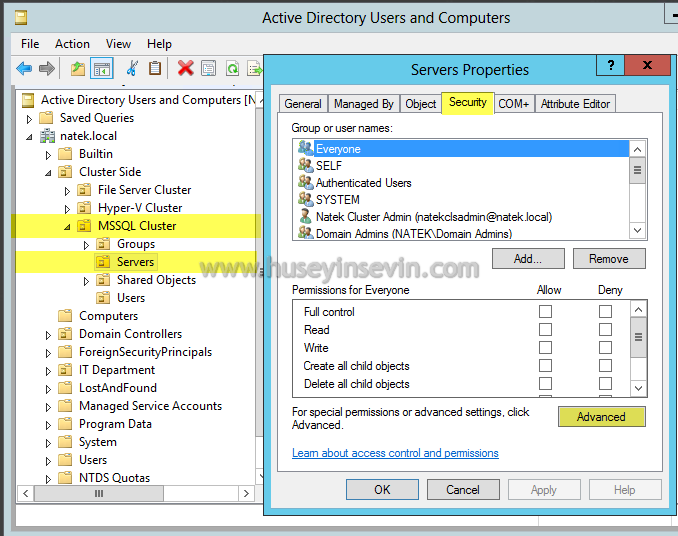
Task: Click group list scroll down arrow
Action: (x=637, y=230)
